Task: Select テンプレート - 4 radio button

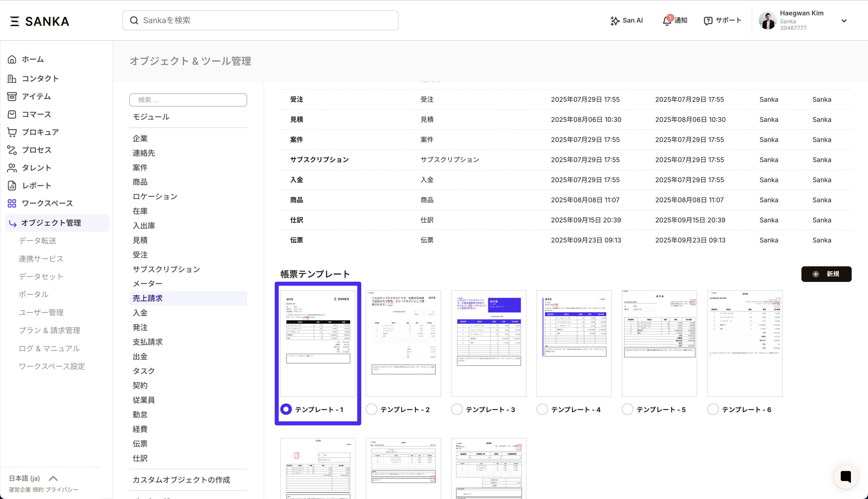Action: (x=542, y=409)
